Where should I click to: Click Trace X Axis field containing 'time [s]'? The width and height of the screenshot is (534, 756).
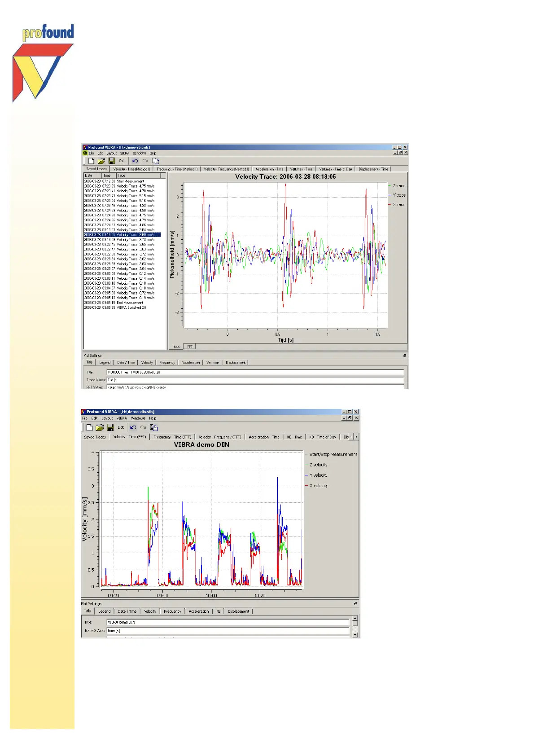click(x=228, y=631)
